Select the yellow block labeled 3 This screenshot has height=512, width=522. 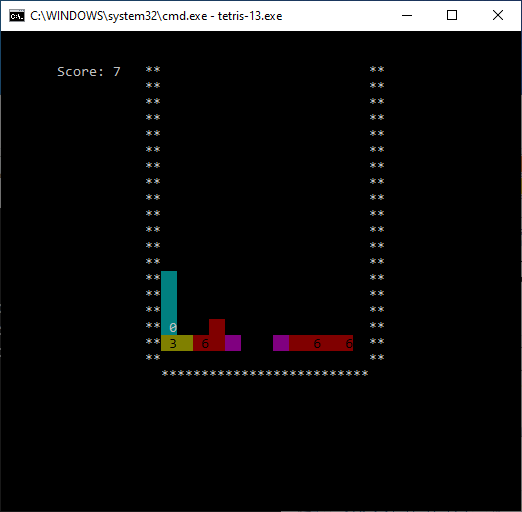[x=177, y=343]
